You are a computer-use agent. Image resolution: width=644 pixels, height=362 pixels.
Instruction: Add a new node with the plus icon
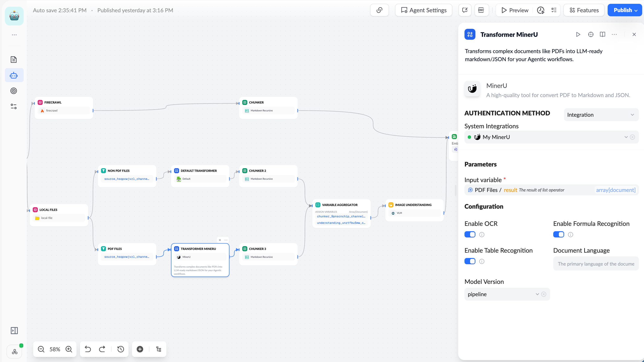140,349
